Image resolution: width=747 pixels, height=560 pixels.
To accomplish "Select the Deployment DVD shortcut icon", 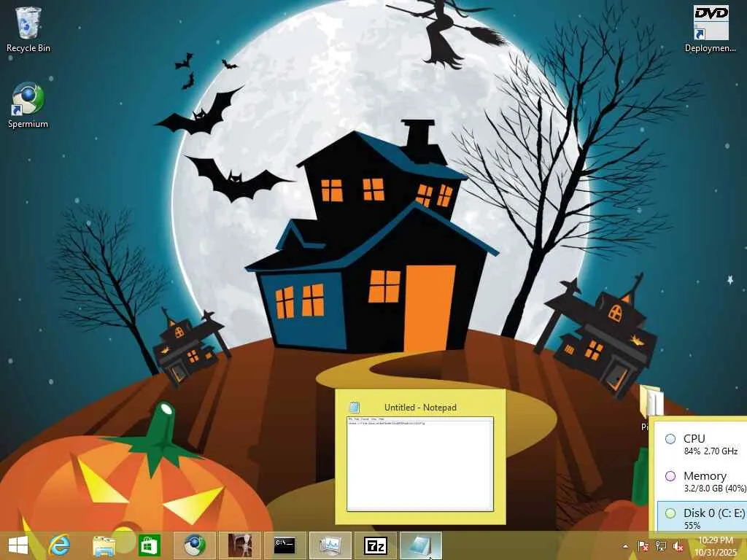I will 711,29.
